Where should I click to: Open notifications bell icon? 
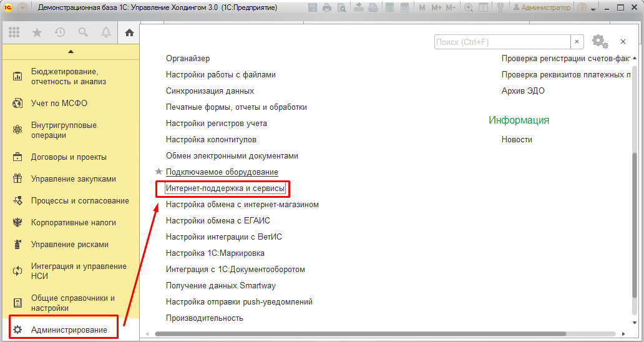pyautogui.click(x=106, y=32)
